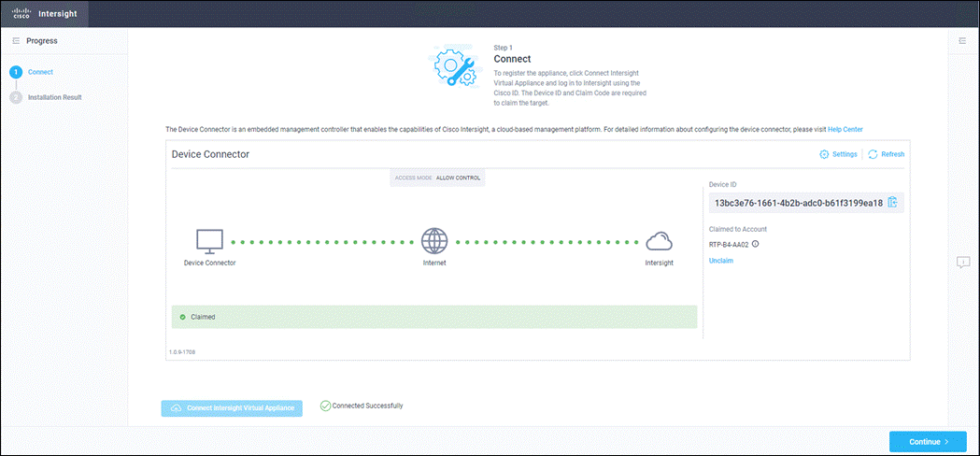
Task: Click the Internet globe icon
Action: pos(434,241)
